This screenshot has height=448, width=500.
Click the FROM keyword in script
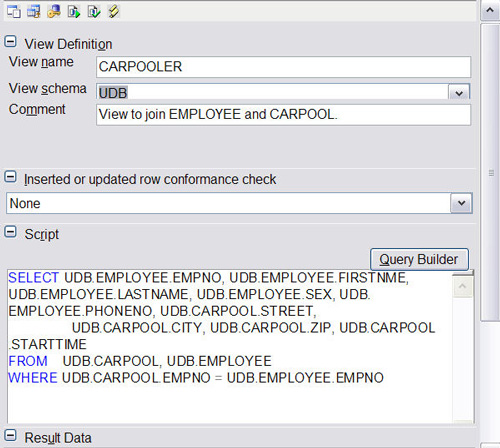[x=28, y=361]
